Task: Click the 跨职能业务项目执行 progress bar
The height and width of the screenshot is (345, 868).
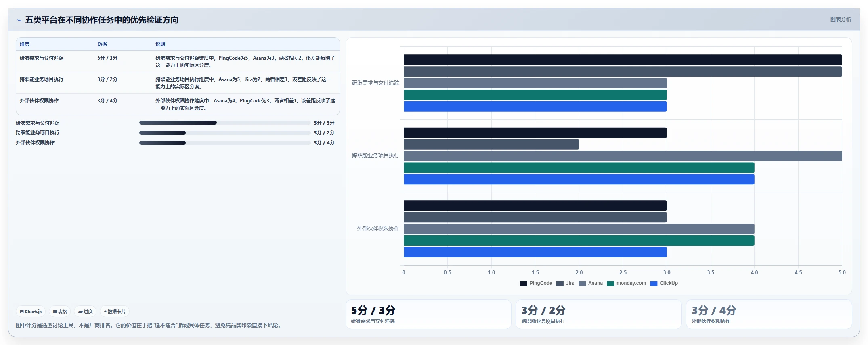Action: click(225, 133)
